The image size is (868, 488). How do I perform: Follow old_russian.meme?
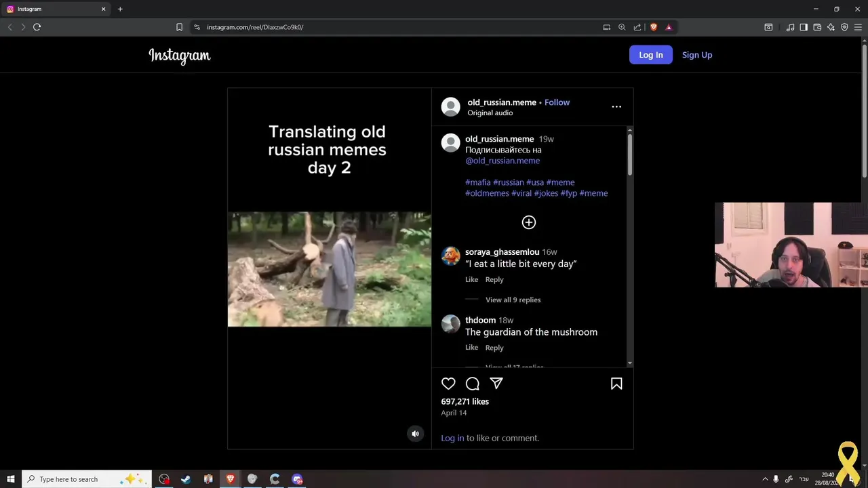pyautogui.click(x=557, y=102)
